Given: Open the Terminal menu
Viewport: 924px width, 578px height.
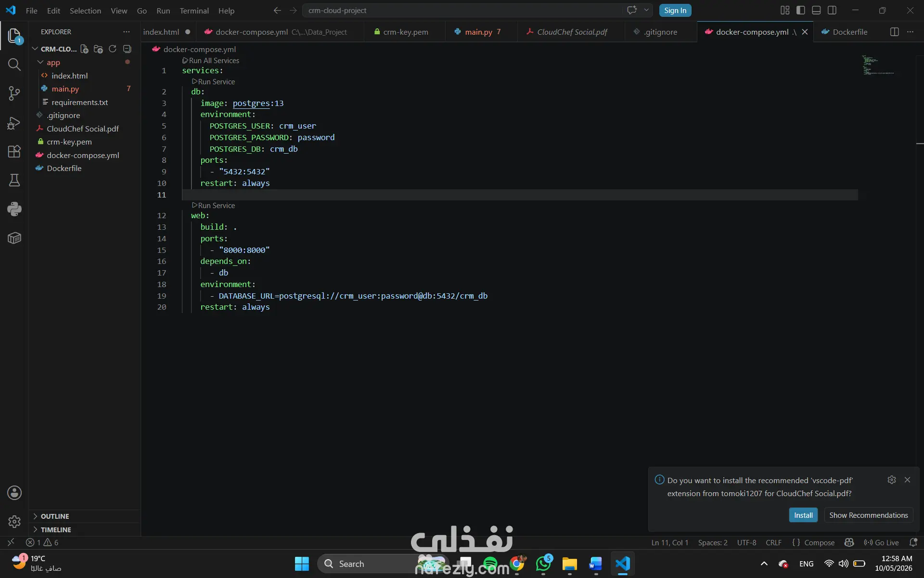Looking at the screenshot, I should (x=194, y=11).
